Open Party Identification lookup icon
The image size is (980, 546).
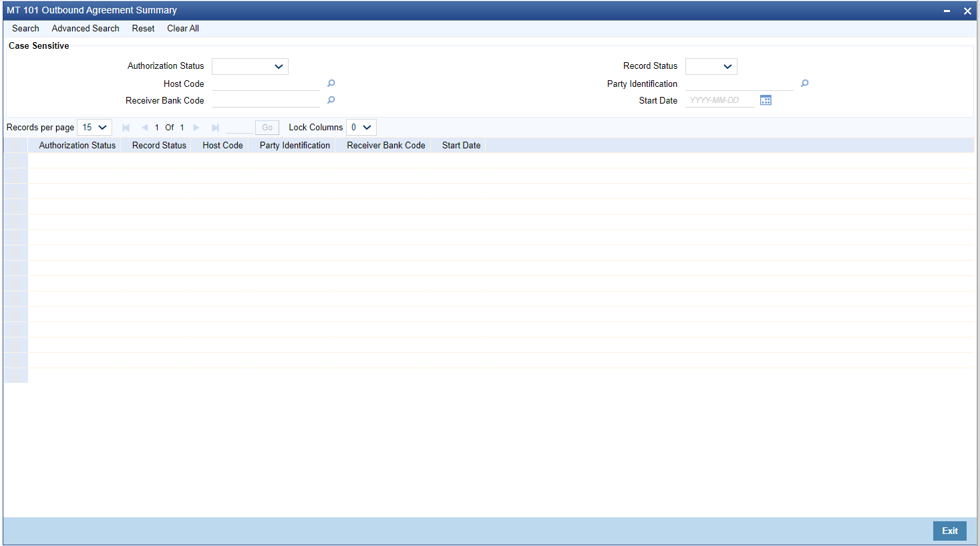point(805,84)
